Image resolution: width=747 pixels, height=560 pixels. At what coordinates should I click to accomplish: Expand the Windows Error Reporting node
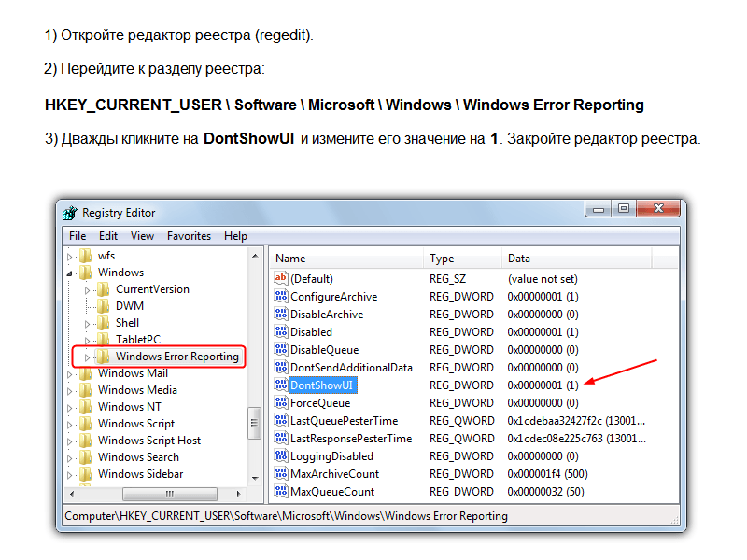tap(87, 357)
